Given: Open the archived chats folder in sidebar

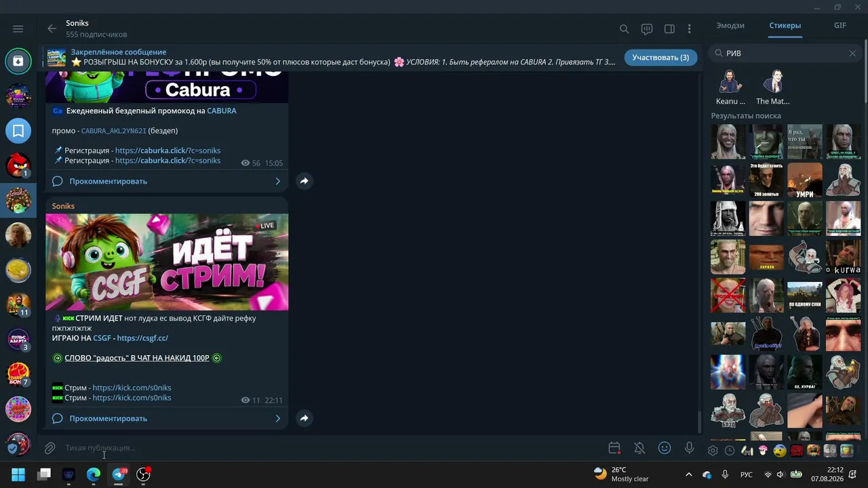Looking at the screenshot, I should [x=18, y=61].
